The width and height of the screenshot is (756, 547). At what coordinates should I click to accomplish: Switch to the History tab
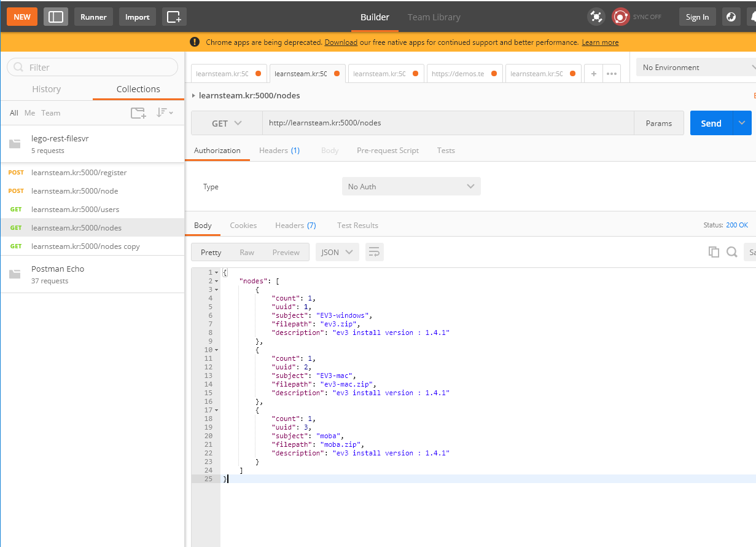pos(47,89)
